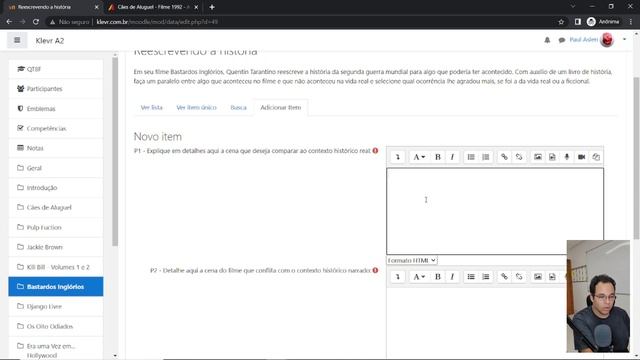Open Participantes in sidebar
The width and height of the screenshot is (640, 360).
(x=56, y=89)
